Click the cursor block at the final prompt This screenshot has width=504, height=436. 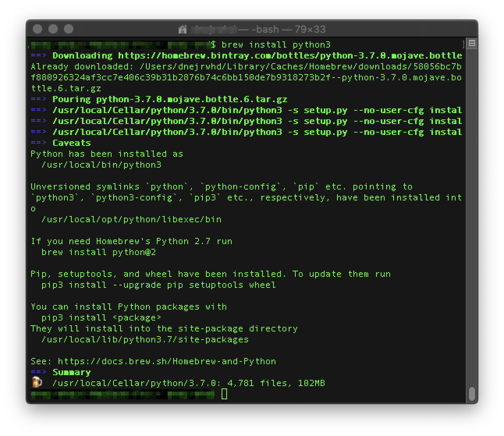(x=224, y=394)
